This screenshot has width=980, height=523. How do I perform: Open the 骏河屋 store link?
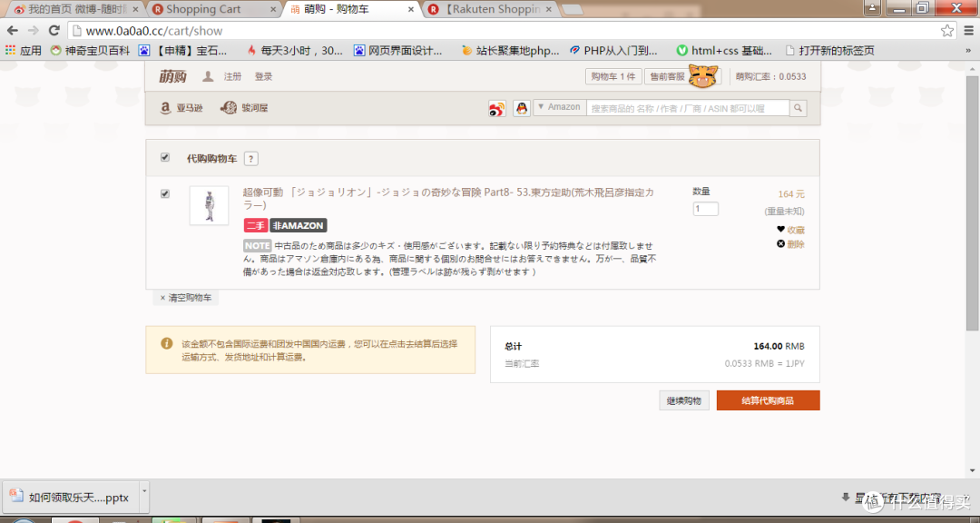244,108
